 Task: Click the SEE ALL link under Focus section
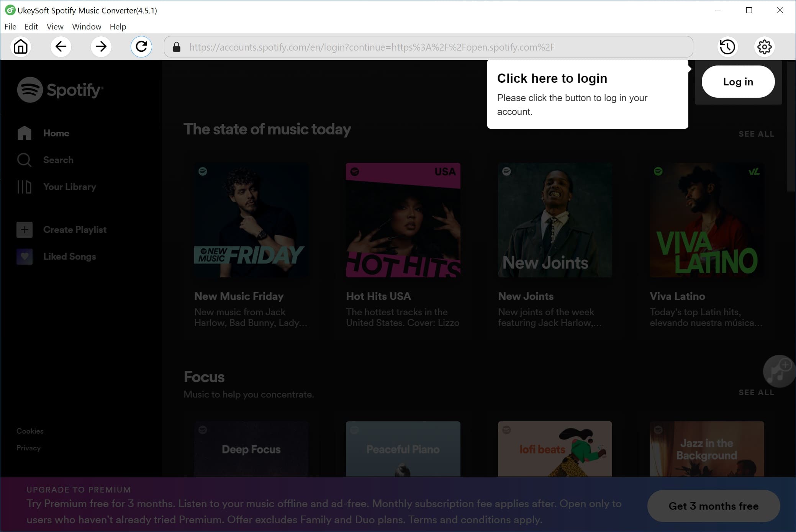tap(756, 393)
